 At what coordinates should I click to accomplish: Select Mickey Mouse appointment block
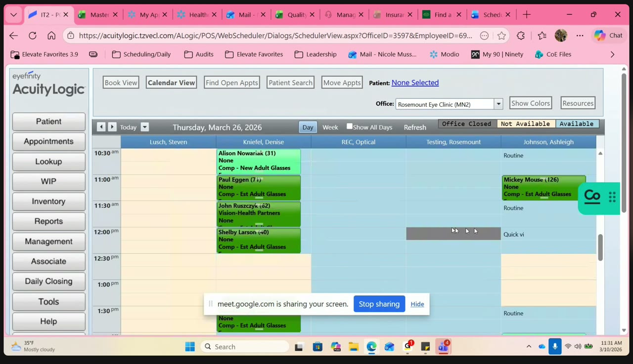click(x=544, y=188)
